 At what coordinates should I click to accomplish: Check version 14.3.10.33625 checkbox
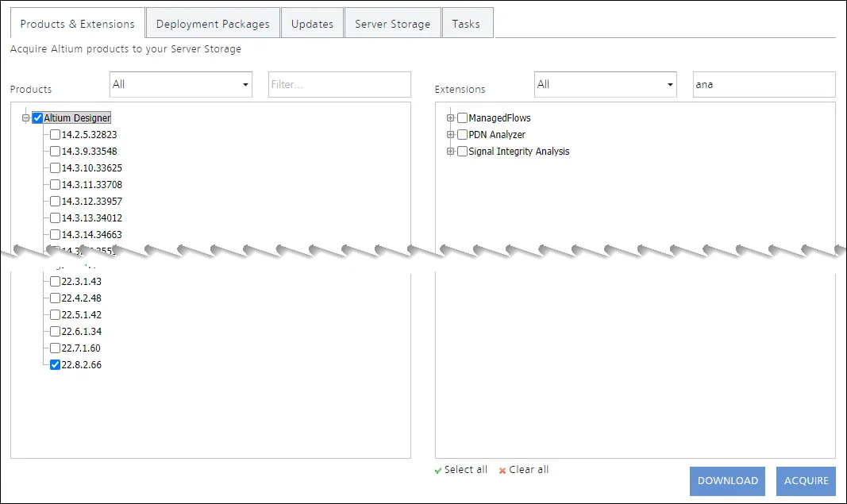pos(55,168)
